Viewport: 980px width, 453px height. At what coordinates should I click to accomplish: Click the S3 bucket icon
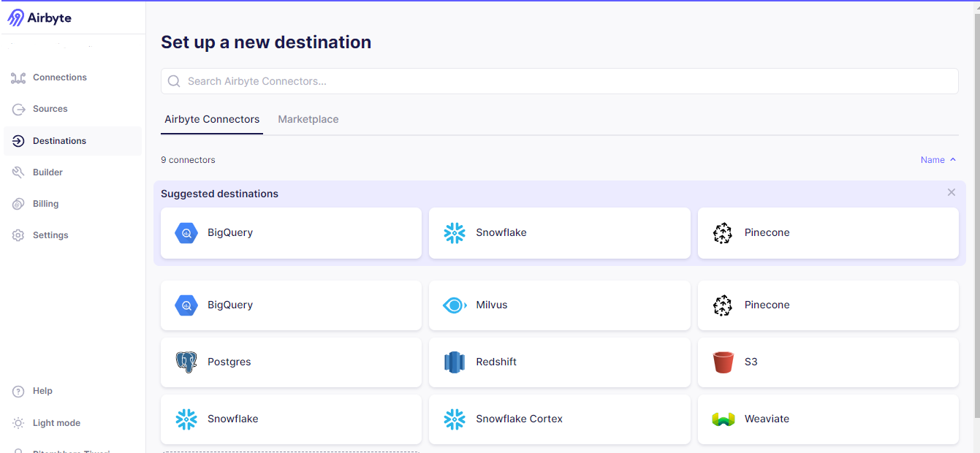click(x=723, y=362)
